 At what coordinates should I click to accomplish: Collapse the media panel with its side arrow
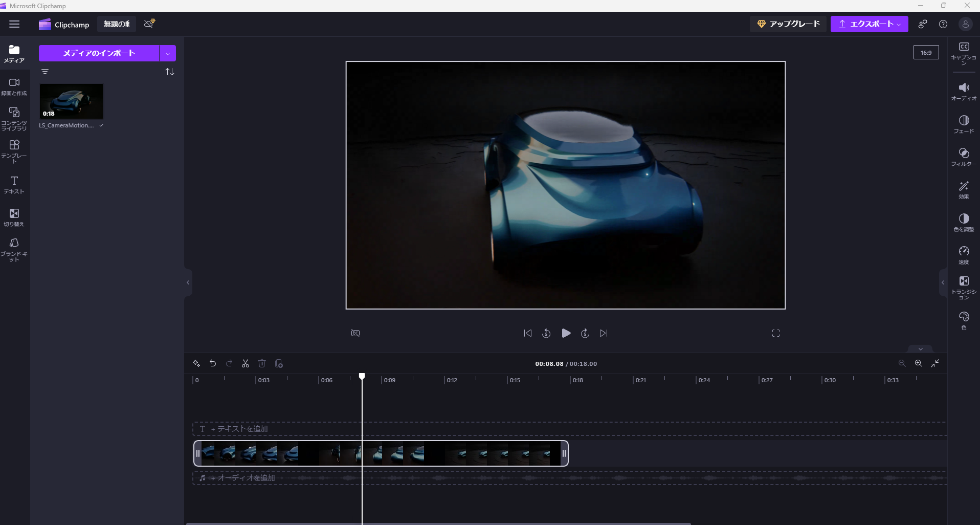coord(188,282)
